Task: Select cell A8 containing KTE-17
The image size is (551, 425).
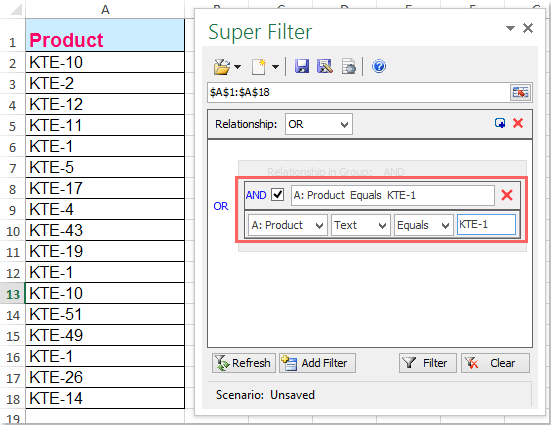Action: pos(105,188)
